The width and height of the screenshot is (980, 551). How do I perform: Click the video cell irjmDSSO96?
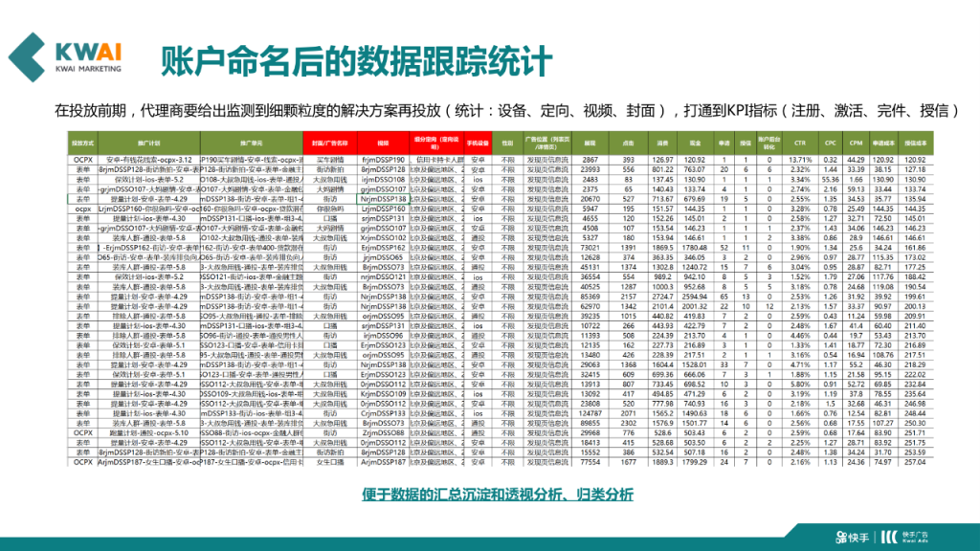pyautogui.click(x=383, y=336)
